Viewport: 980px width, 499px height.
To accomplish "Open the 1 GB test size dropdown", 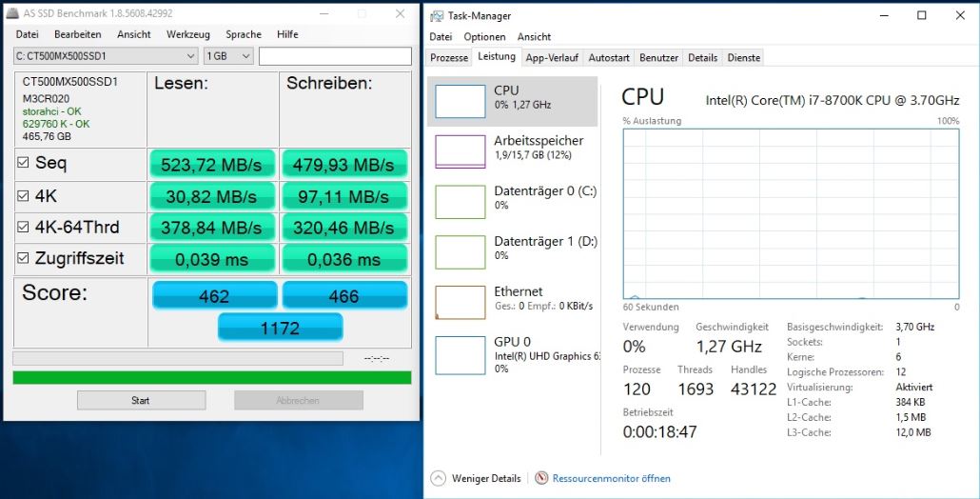I will (228, 56).
